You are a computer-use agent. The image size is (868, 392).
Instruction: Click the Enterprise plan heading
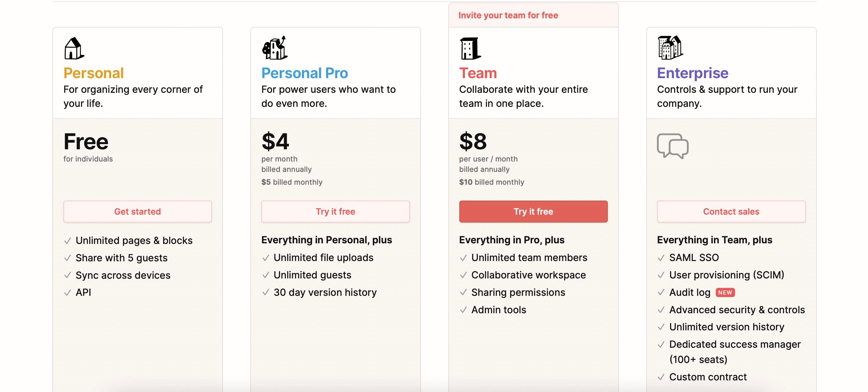click(x=692, y=73)
